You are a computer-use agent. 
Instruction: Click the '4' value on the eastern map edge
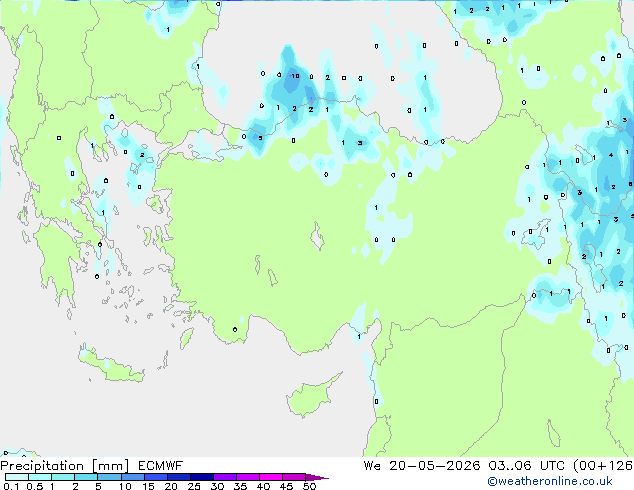pyautogui.click(x=611, y=155)
